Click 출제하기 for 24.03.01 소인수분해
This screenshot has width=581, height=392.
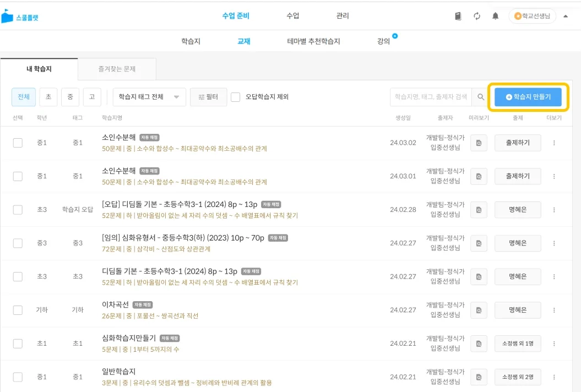[x=518, y=176]
